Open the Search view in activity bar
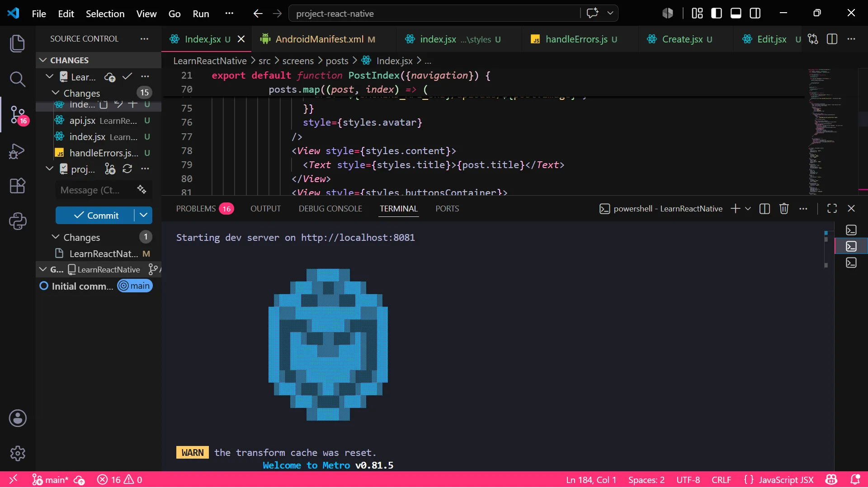 17,79
